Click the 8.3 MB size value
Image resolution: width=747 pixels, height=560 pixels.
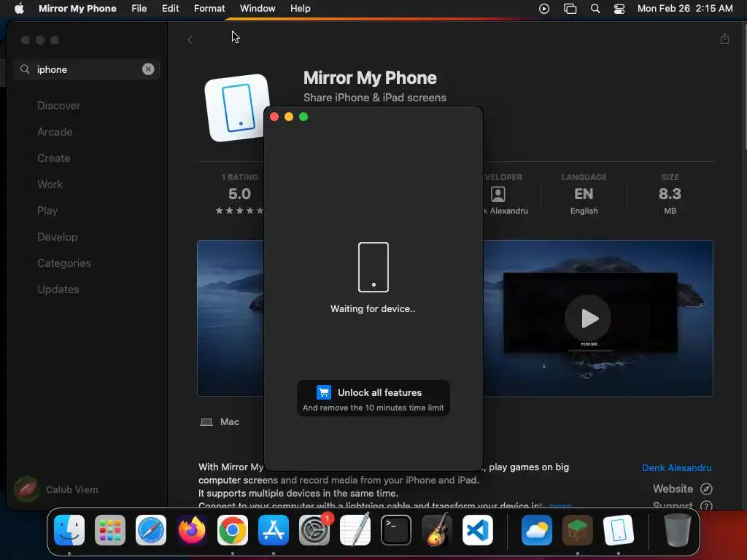[x=670, y=194]
